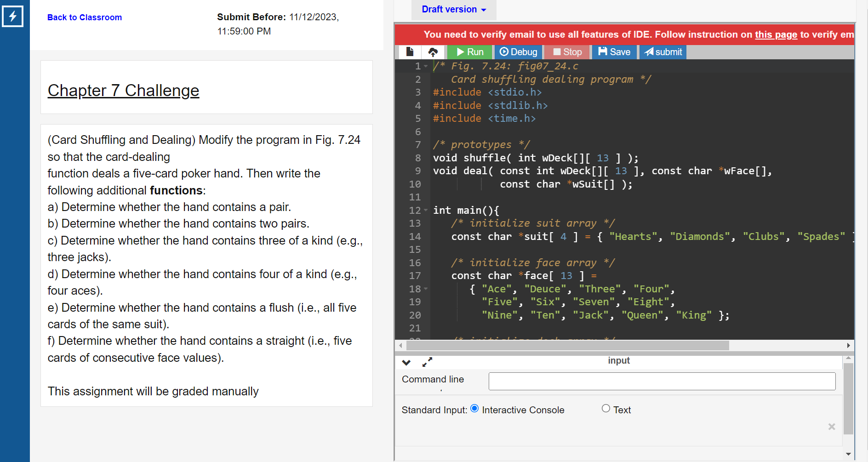Click the '#include <stdlib.h>' code line

point(491,106)
